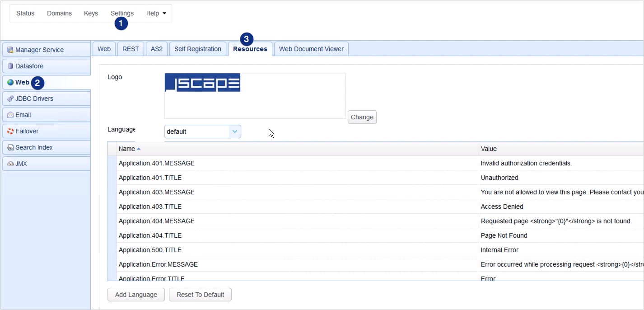Open JDBC Drivers via its sidebar icon
644x310 pixels.
click(10, 99)
